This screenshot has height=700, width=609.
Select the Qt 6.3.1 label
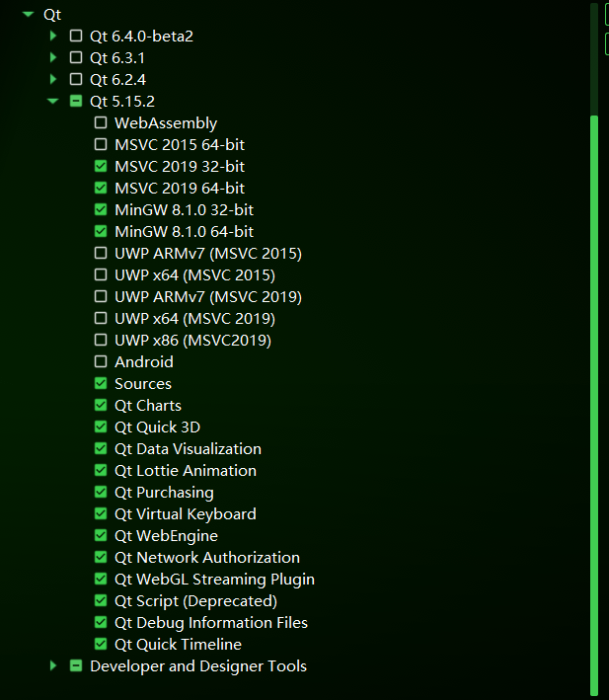pos(117,58)
